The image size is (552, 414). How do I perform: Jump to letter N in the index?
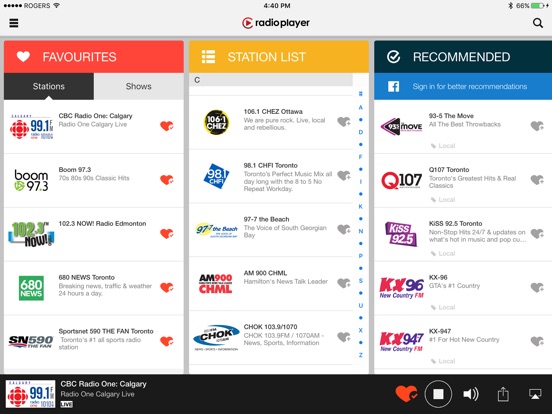(x=360, y=231)
